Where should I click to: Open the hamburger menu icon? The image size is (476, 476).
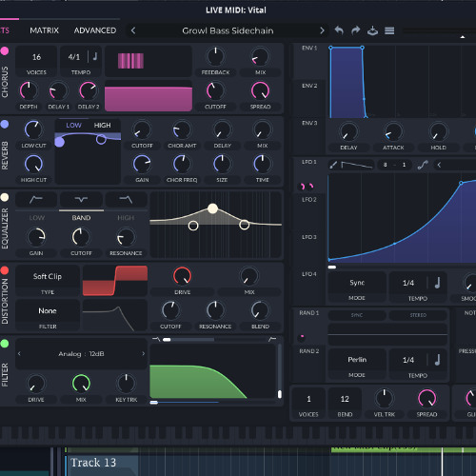point(389,30)
